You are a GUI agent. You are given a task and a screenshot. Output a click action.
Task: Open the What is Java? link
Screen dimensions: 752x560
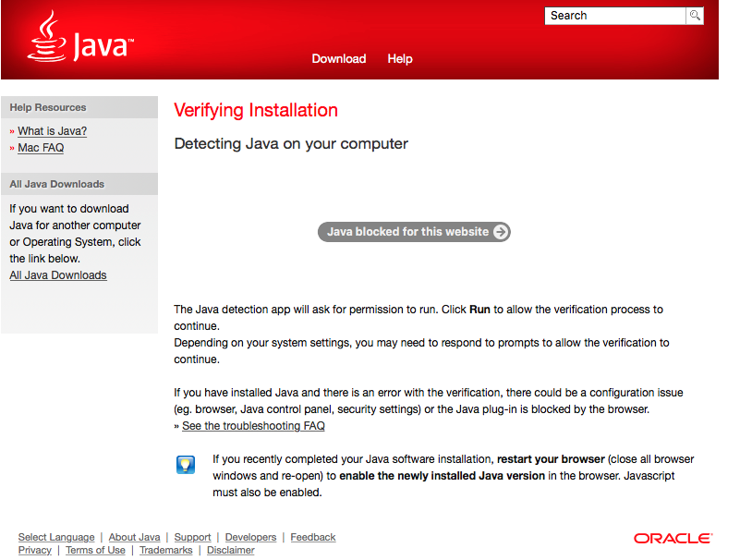pyautogui.click(x=52, y=131)
